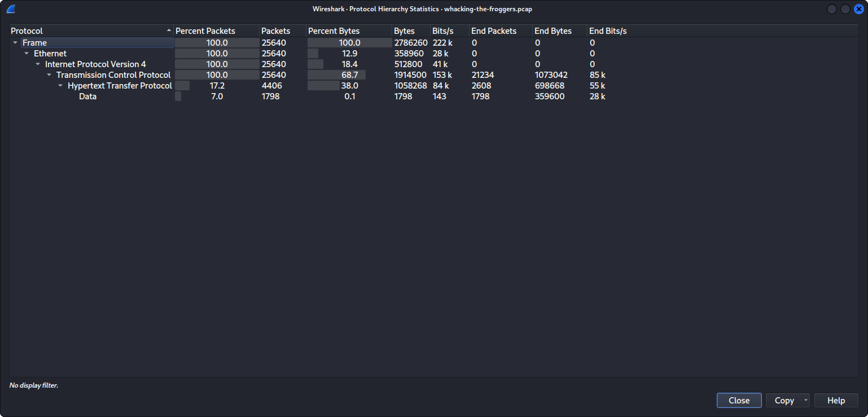Sort by Packets column header
Viewport: 868px width, 417px height.
tap(283, 31)
